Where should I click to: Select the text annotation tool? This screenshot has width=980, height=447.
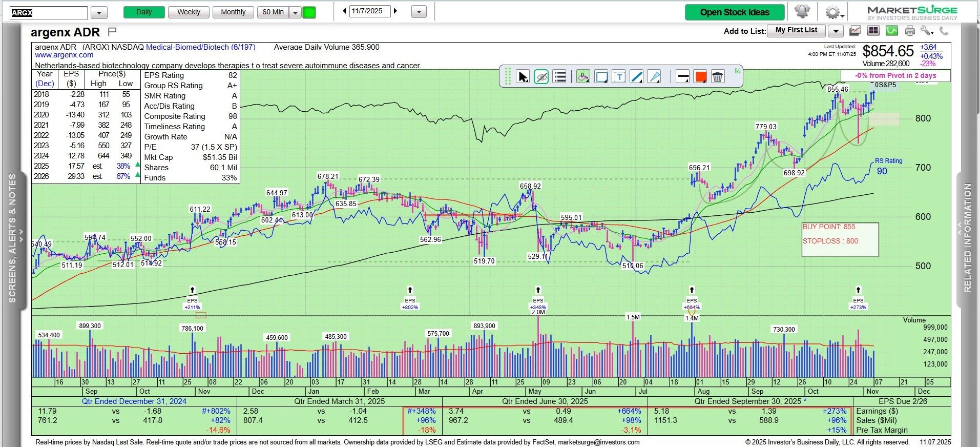click(x=619, y=77)
